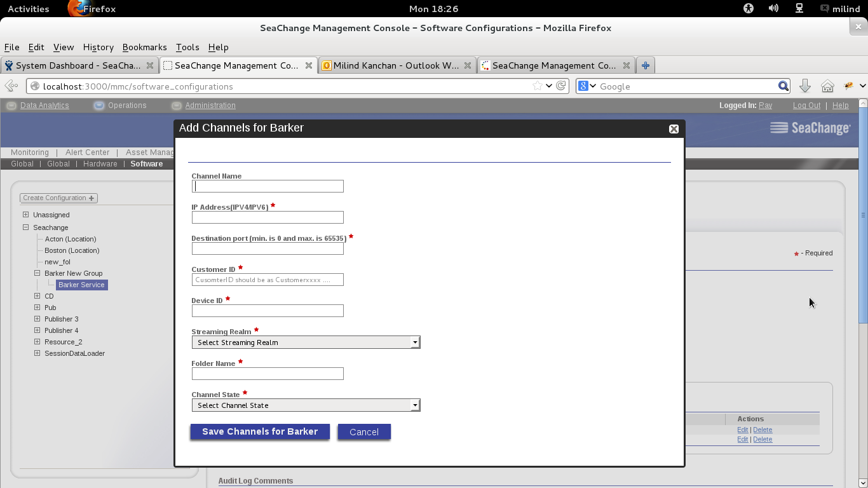
Task: Click Create Configuration button
Action: click(58, 198)
